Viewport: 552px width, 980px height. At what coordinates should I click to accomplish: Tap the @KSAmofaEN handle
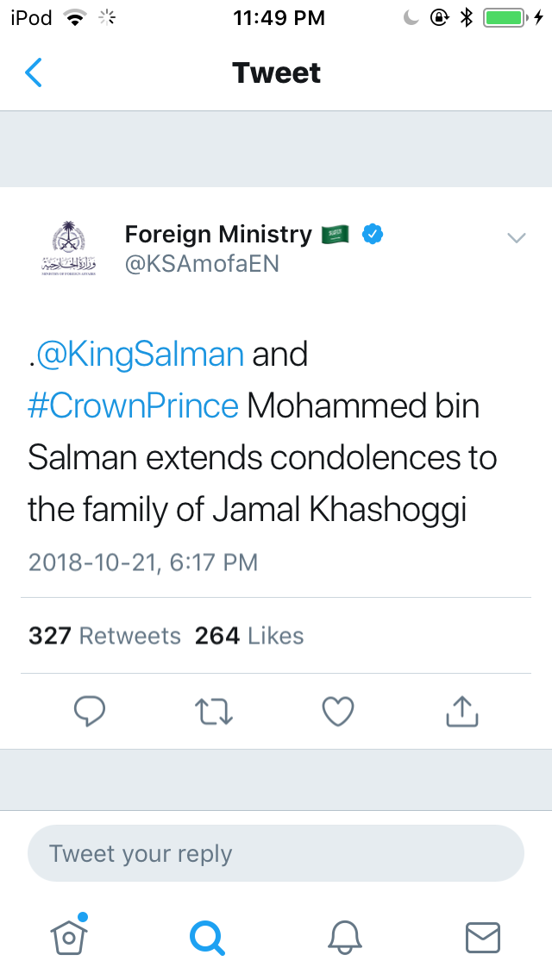tap(202, 264)
